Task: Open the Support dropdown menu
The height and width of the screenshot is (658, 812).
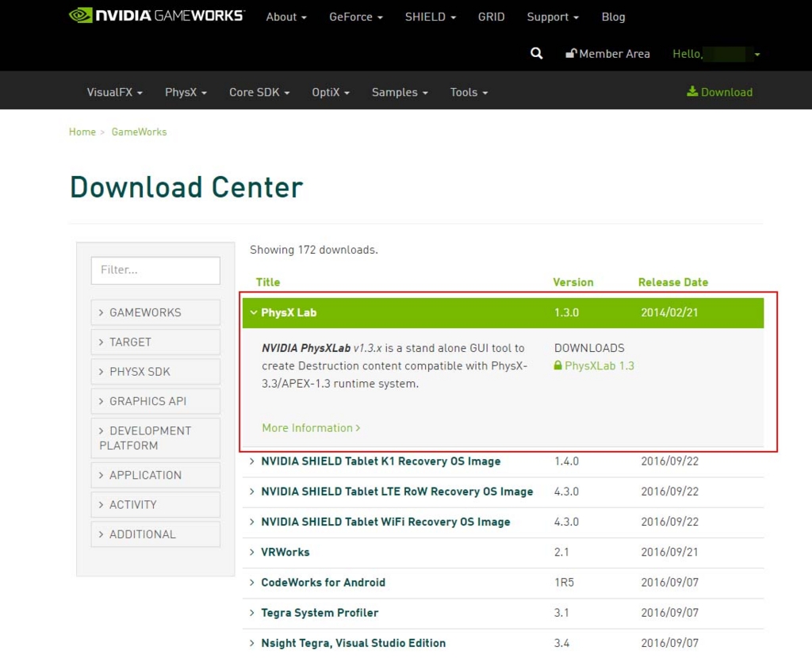Action: point(553,17)
